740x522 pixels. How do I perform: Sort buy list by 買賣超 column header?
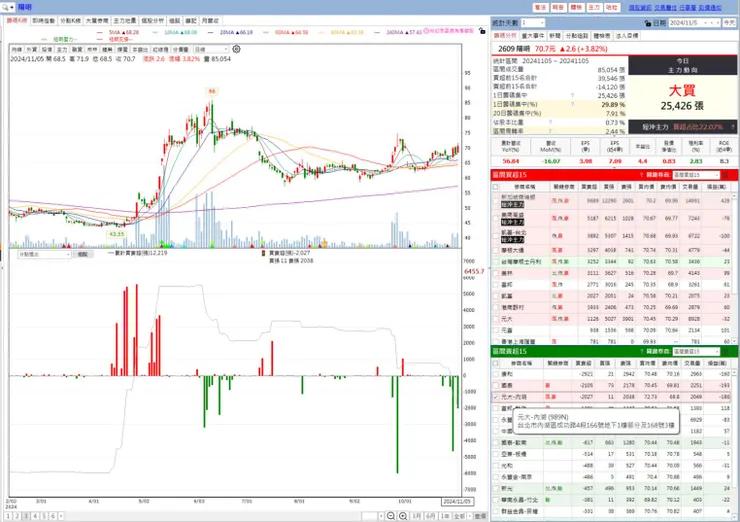tap(588, 187)
